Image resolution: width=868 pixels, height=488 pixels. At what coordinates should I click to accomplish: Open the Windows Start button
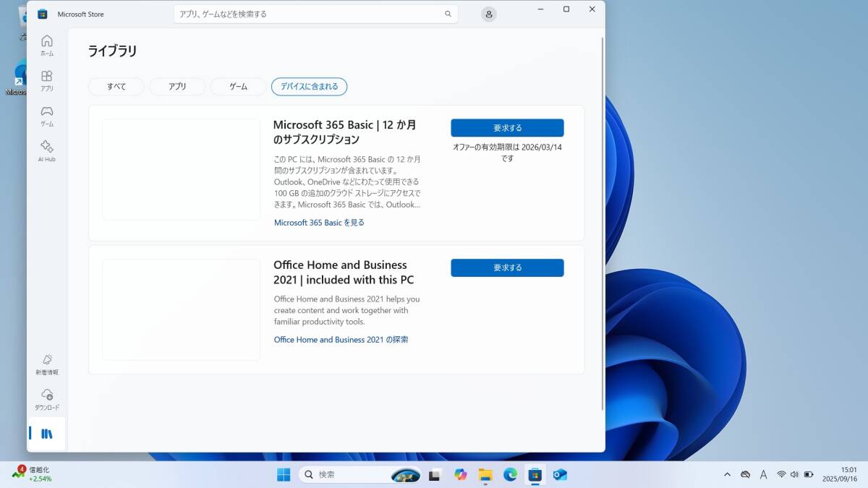coord(284,474)
